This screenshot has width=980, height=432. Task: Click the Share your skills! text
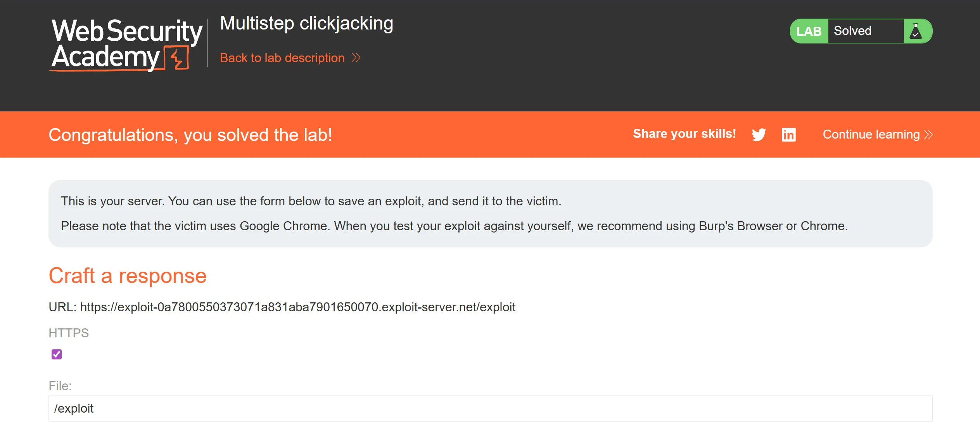pyautogui.click(x=684, y=134)
